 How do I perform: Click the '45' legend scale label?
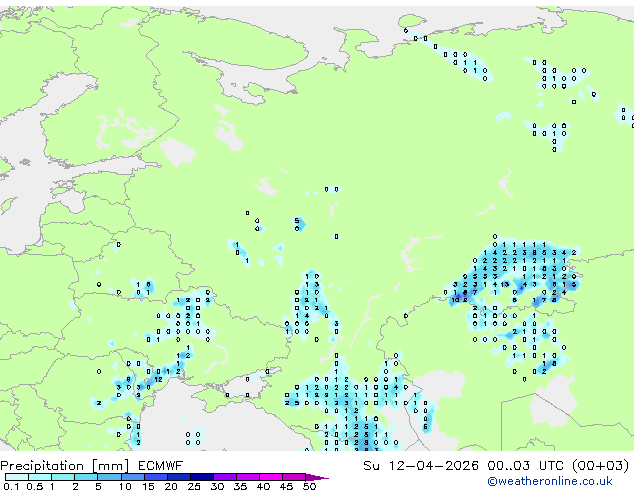point(286,486)
